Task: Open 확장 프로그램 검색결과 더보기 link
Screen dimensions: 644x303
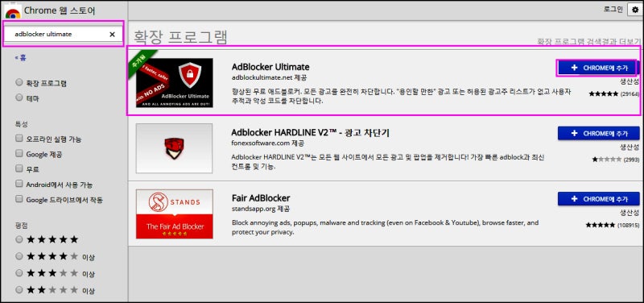Action: pyautogui.click(x=588, y=42)
